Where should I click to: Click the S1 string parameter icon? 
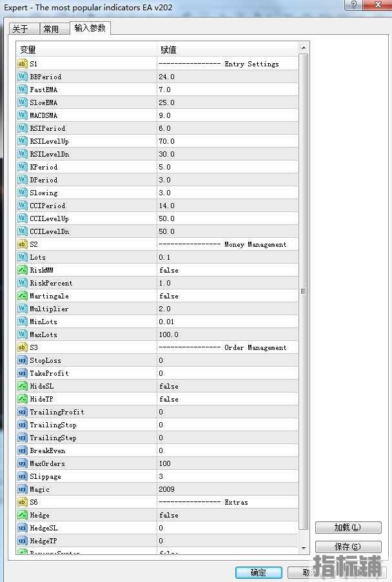23,64
